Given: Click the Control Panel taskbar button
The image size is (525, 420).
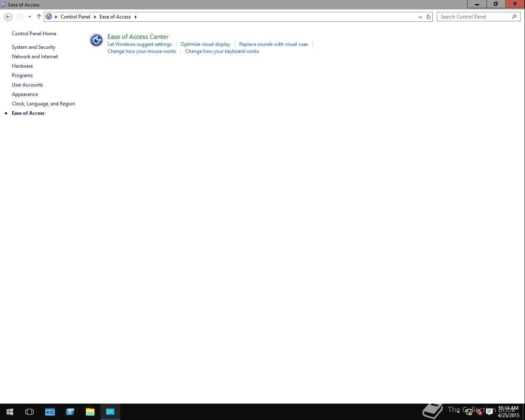Looking at the screenshot, I should (x=110, y=412).
